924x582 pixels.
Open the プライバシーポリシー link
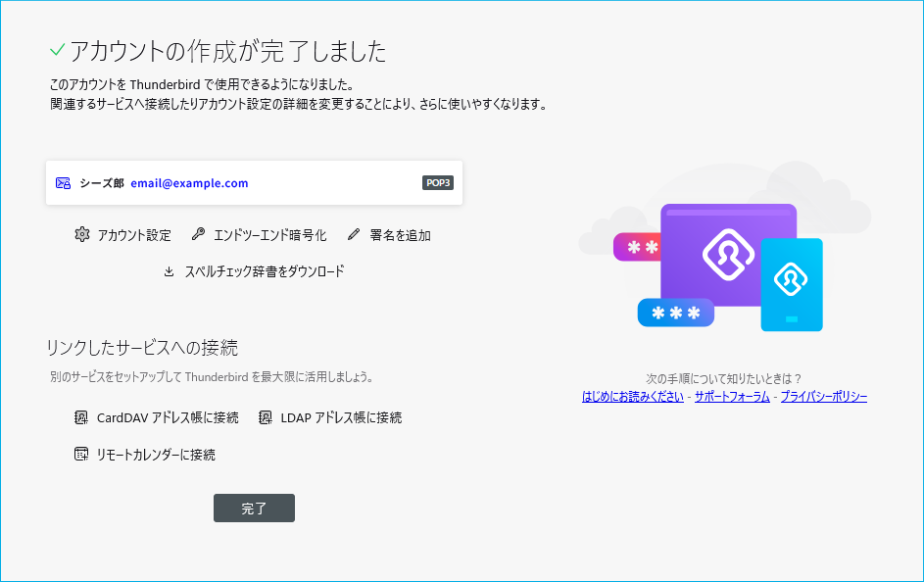(x=823, y=397)
